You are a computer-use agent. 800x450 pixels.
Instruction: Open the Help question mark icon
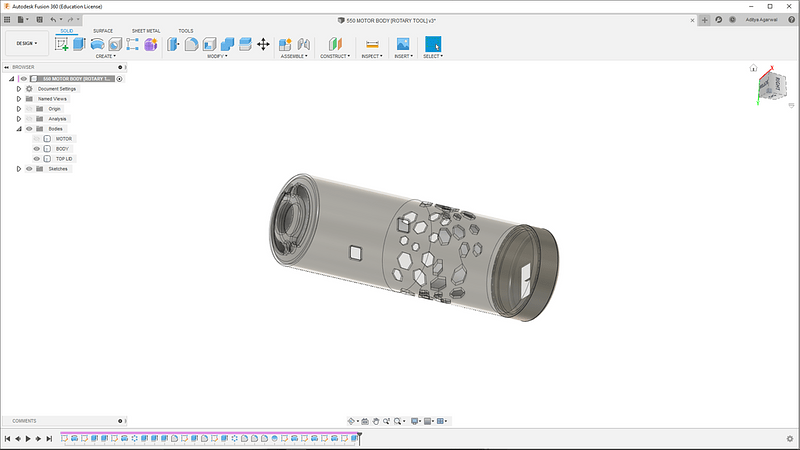(791, 20)
